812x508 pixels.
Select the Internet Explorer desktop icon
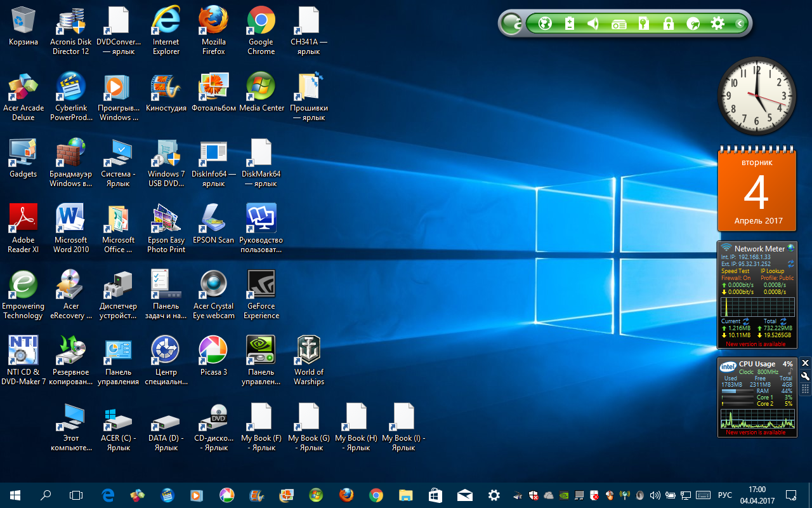click(x=166, y=31)
